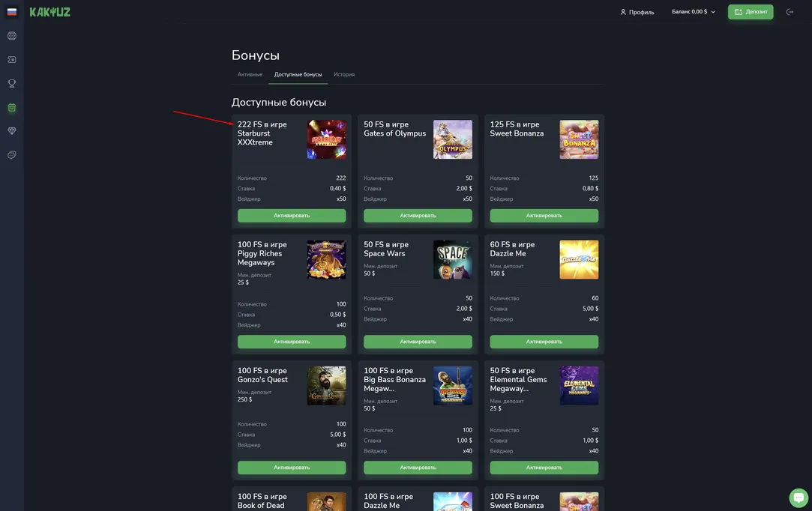Open the live support chat widget
The width and height of the screenshot is (812, 511).
coord(799,498)
